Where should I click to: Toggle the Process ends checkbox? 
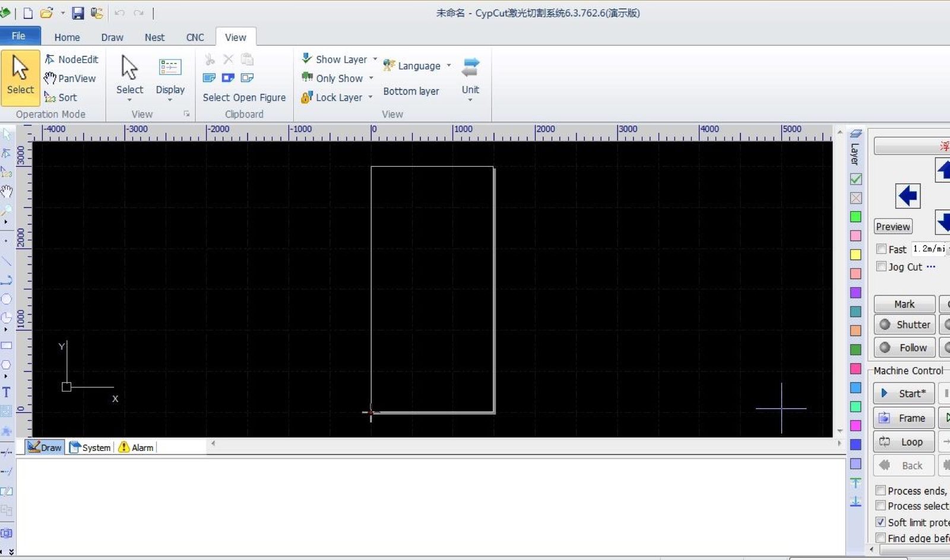point(881,491)
